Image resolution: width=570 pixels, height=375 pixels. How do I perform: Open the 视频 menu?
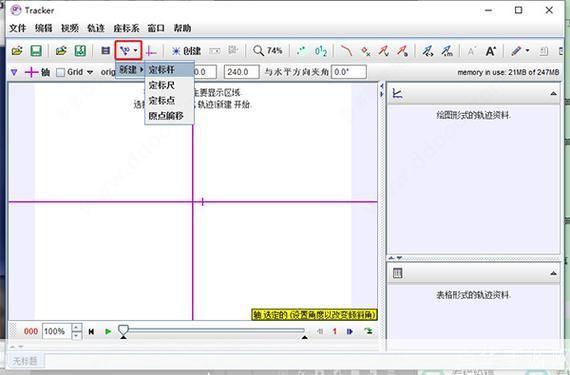coord(70,28)
